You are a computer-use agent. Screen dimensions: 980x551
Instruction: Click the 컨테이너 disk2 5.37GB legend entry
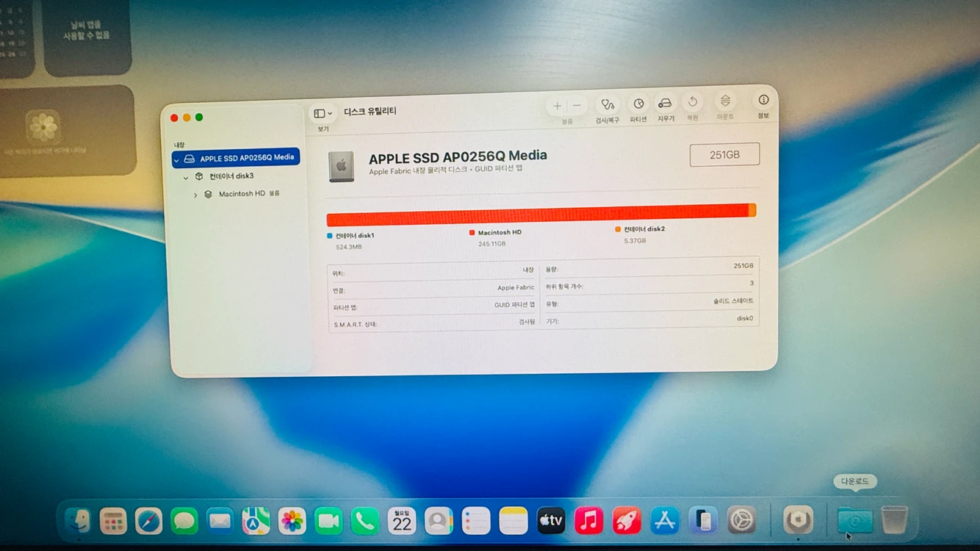(x=640, y=234)
